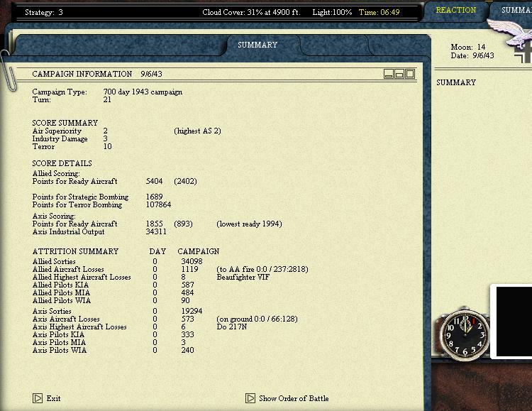Click Points for Strategic Bombing label
532x411 pixels.
click(80, 197)
